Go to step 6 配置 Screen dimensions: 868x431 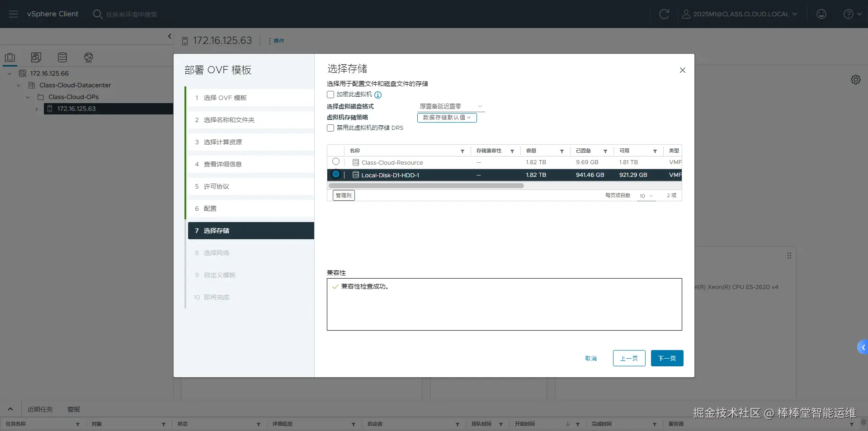tap(251, 208)
